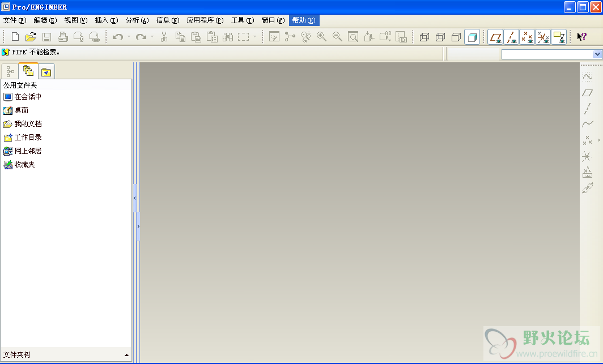This screenshot has height=364, width=603.
Task: Click the Copy icon
Action: (180, 37)
